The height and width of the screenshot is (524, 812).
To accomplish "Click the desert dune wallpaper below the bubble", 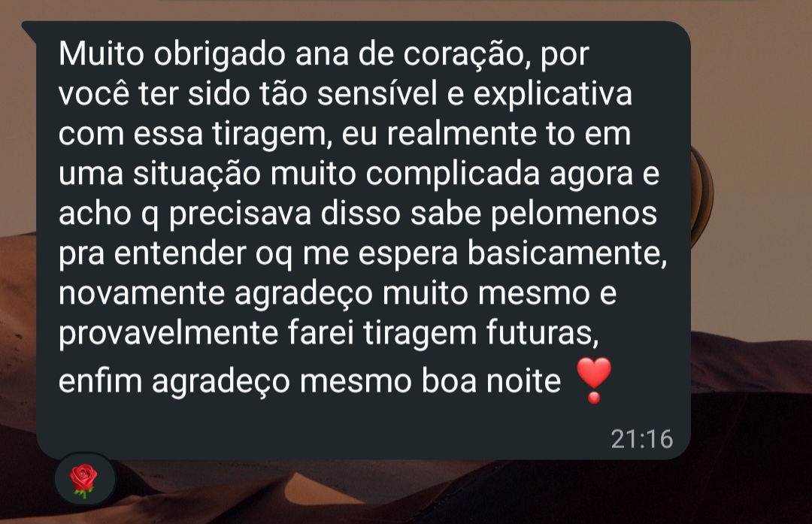I will click(x=414, y=492).
